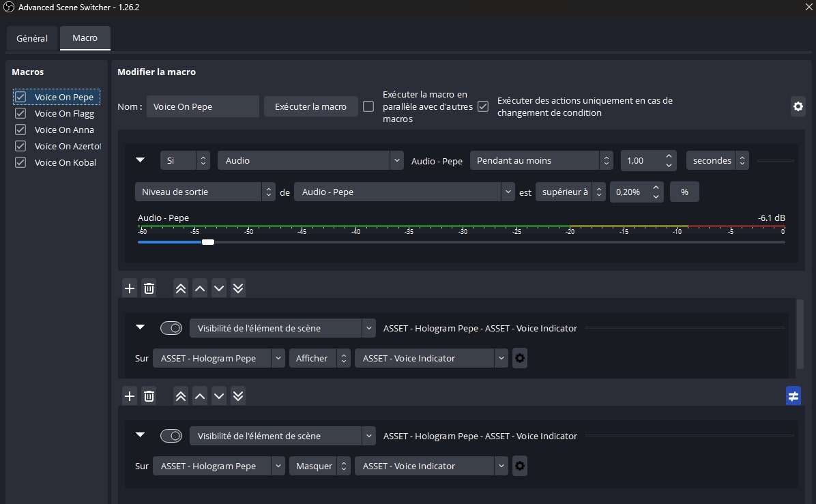Switch to the Général tab
Viewport: 816px width, 504px height.
tap(32, 38)
